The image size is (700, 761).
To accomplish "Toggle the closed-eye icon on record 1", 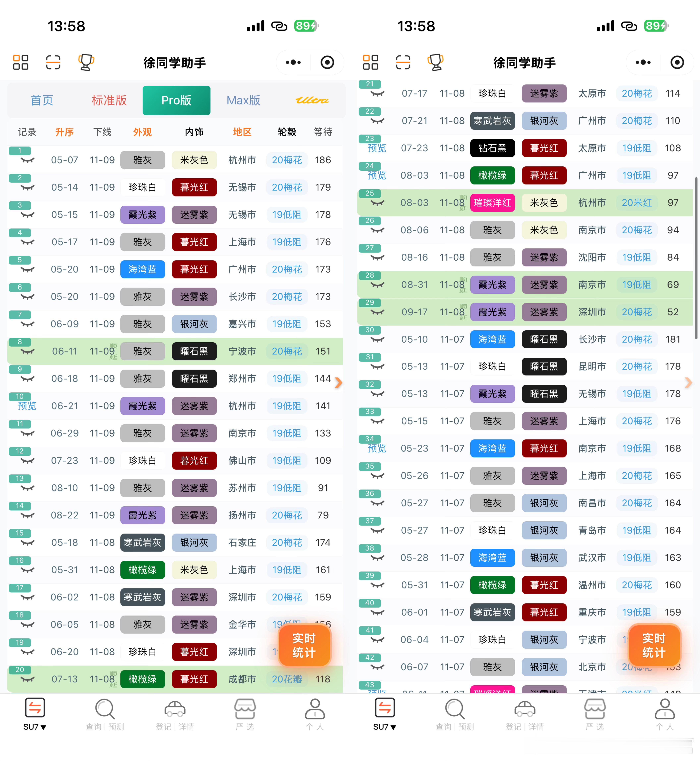I will (x=27, y=160).
